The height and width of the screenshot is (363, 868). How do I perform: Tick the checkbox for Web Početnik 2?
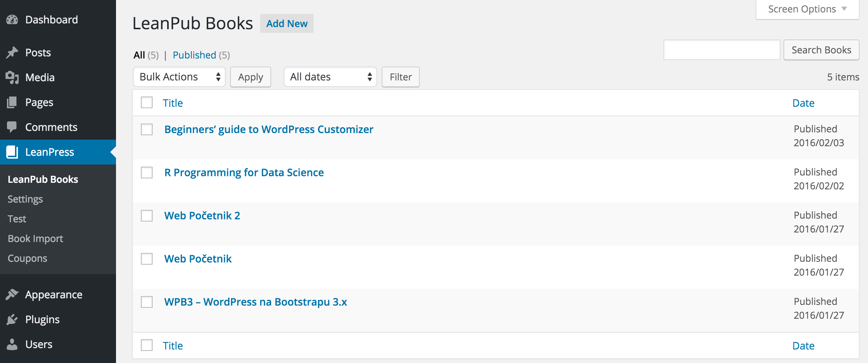[147, 216]
